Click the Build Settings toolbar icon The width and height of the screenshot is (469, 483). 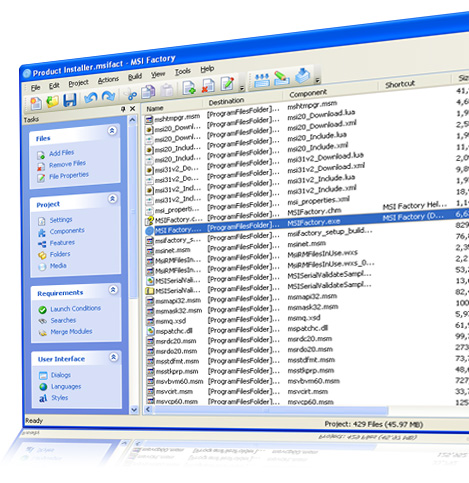(262, 80)
